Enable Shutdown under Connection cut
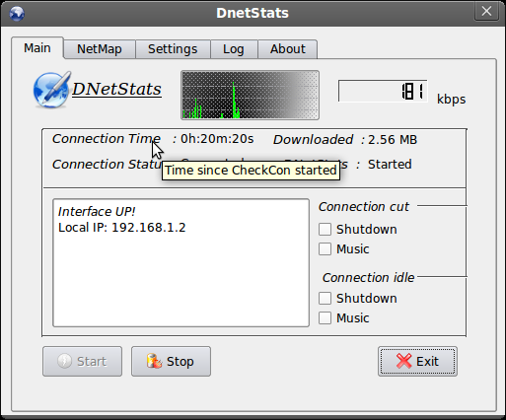Viewport: 506px width, 420px height. coord(325,230)
